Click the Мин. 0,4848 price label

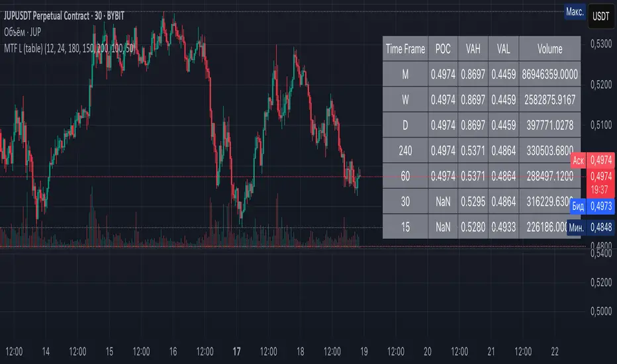pyautogui.click(x=591, y=226)
